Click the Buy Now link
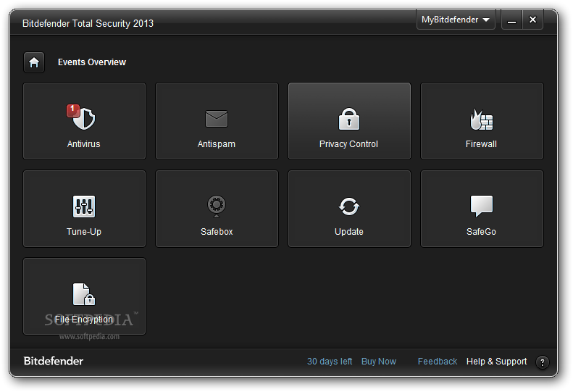The width and height of the screenshot is (573, 392). pos(379,362)
